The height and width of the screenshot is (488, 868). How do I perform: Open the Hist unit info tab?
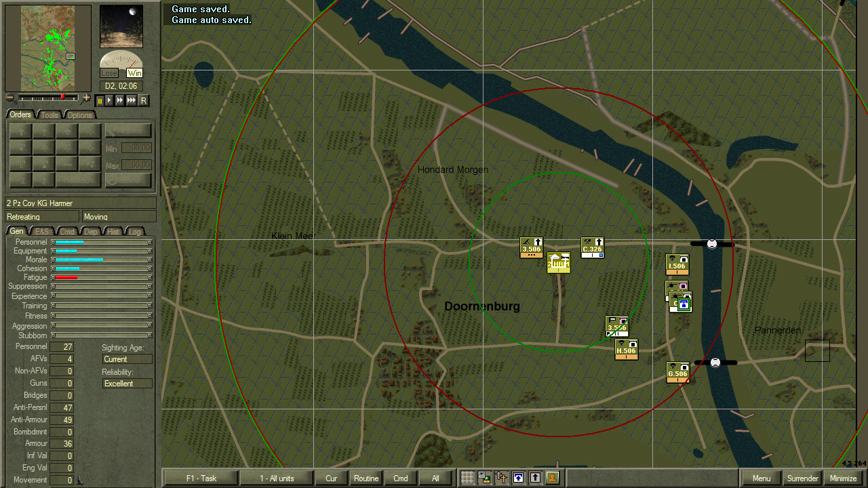(113, 232)
